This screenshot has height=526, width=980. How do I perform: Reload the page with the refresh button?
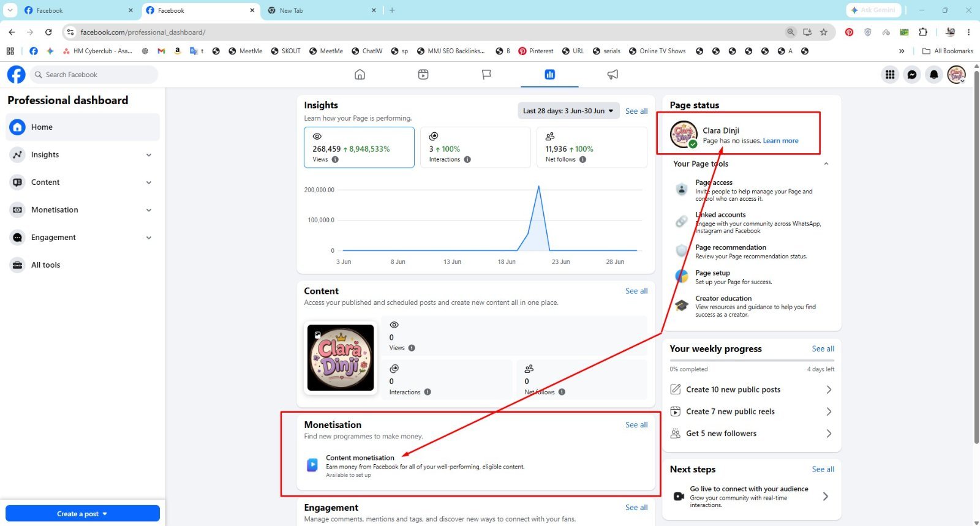coord(48,32)
